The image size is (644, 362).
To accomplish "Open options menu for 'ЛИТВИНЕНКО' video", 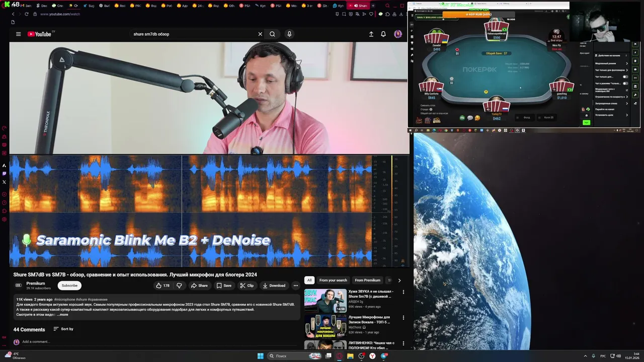I will tap(403, 344).
